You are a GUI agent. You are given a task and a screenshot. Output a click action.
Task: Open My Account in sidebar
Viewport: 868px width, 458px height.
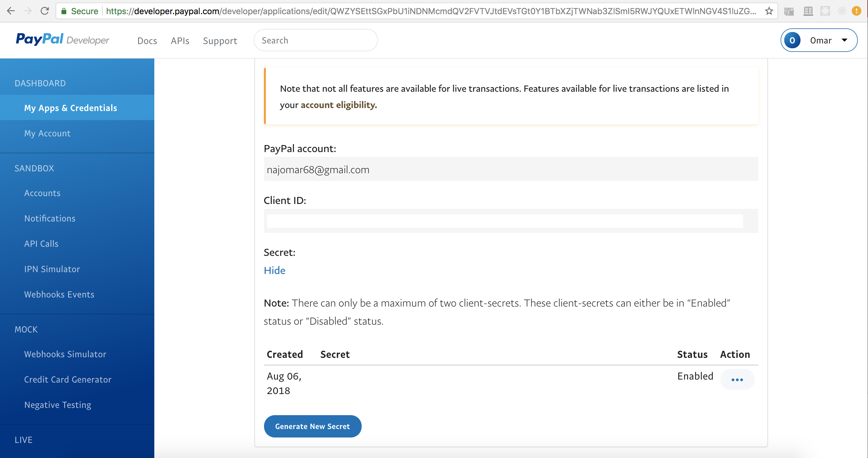[x=47, y=133]
